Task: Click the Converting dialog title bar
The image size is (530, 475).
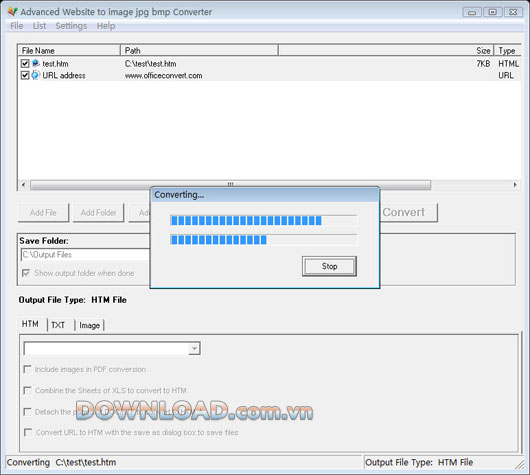Action: pos(265,195)
